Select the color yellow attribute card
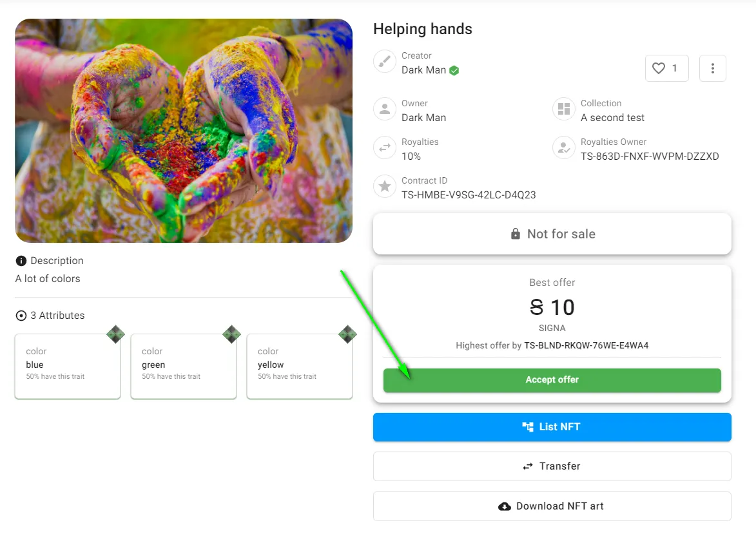Image resolution: width=756 pixels, height=534 pixels. (300, 367)
